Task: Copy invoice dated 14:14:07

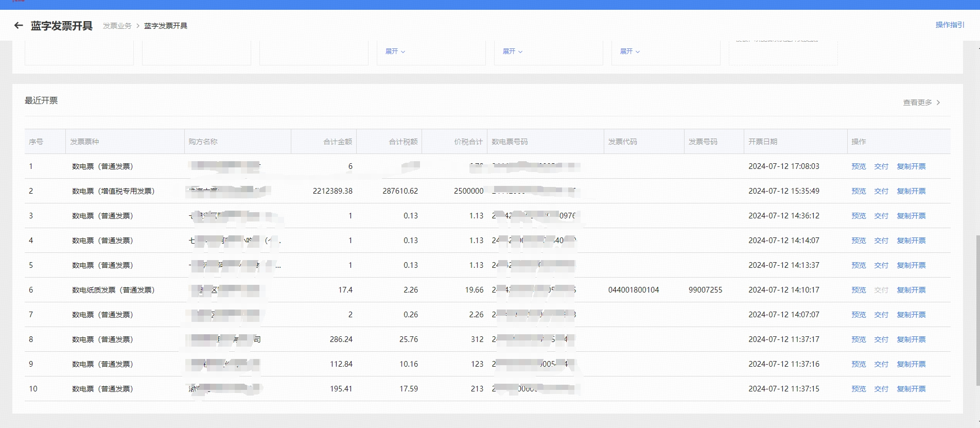Action: pyautogui.click(x=911, y=241)
